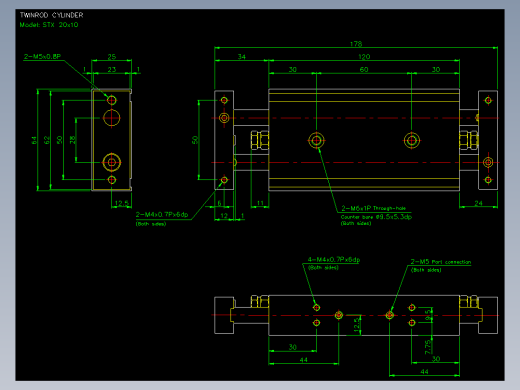The image size is (520, 390).
Task: Select the '120' body length dimension
Action: click(x=364, y=56)
